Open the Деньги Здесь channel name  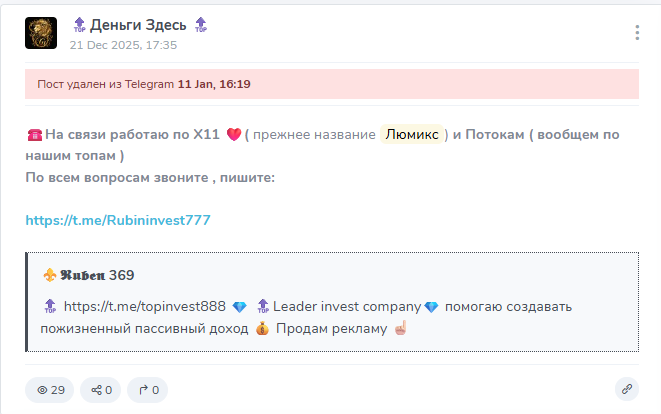point(138,25)
